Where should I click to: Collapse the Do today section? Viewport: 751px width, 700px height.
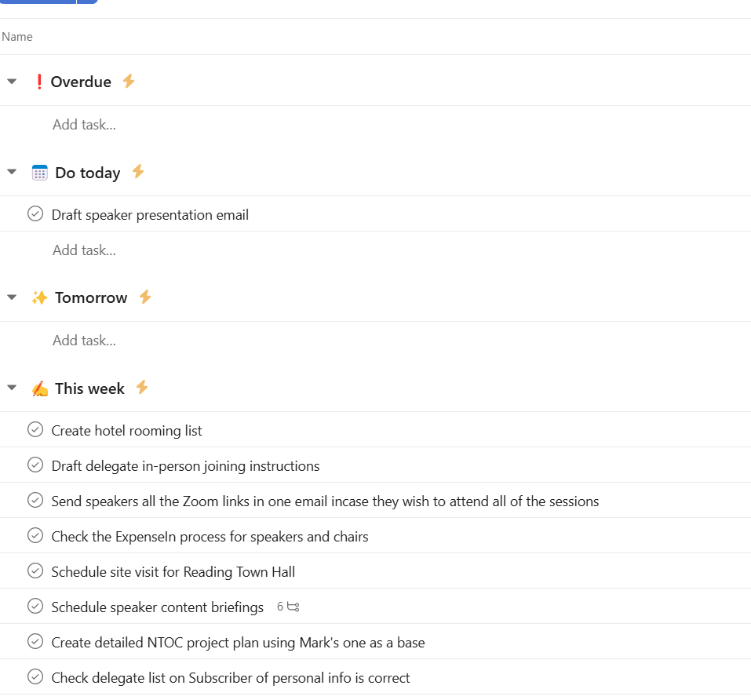coord(12,171)
